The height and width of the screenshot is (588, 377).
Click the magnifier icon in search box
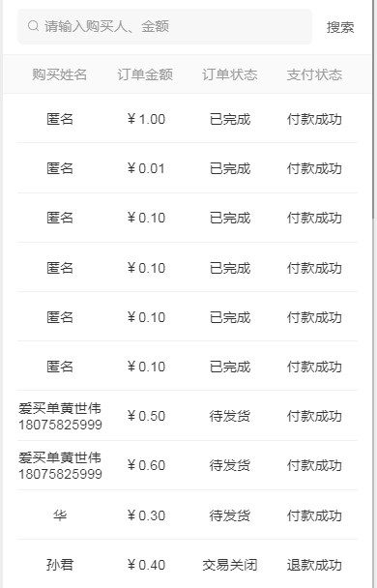(x=34, y=26)
